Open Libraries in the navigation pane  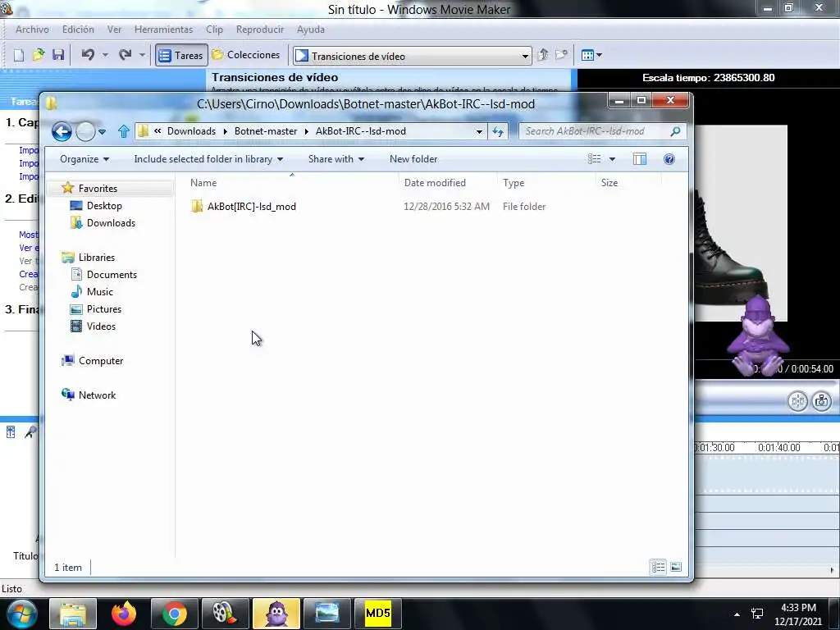(x=97, y=258)
